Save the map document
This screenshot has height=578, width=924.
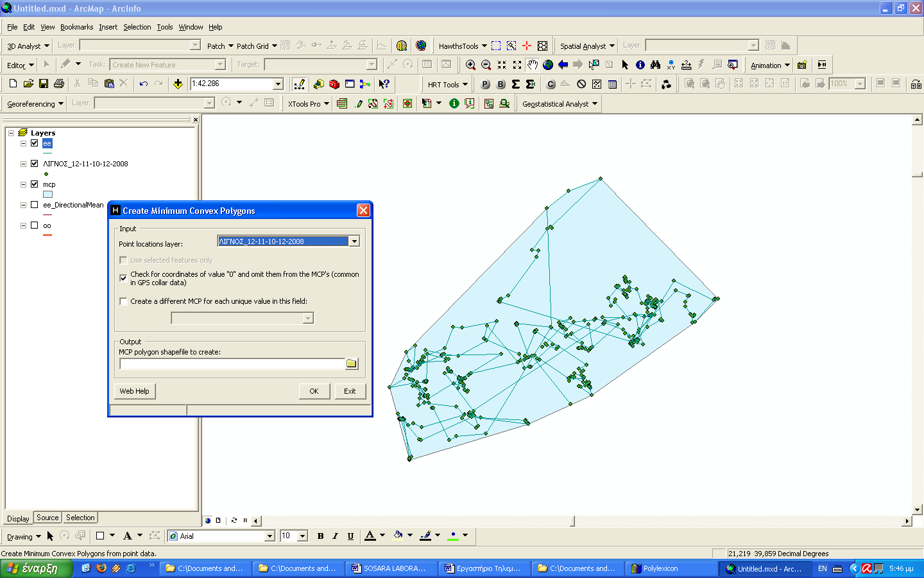[44, 84]
